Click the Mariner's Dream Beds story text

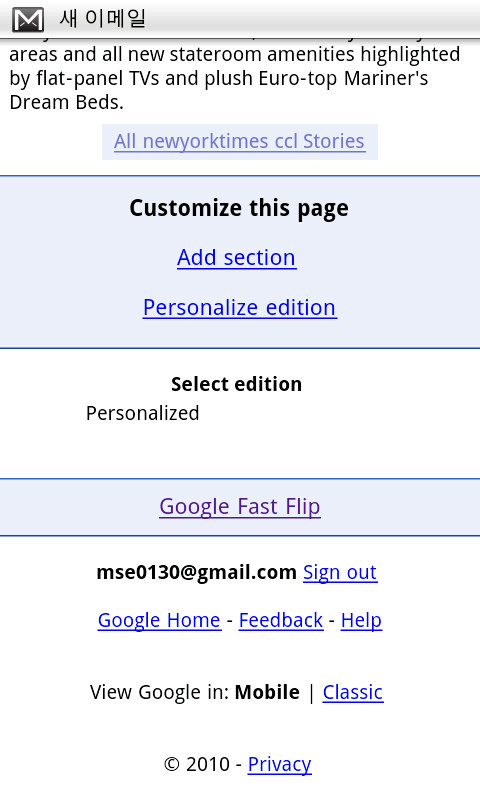pos(234,78)
